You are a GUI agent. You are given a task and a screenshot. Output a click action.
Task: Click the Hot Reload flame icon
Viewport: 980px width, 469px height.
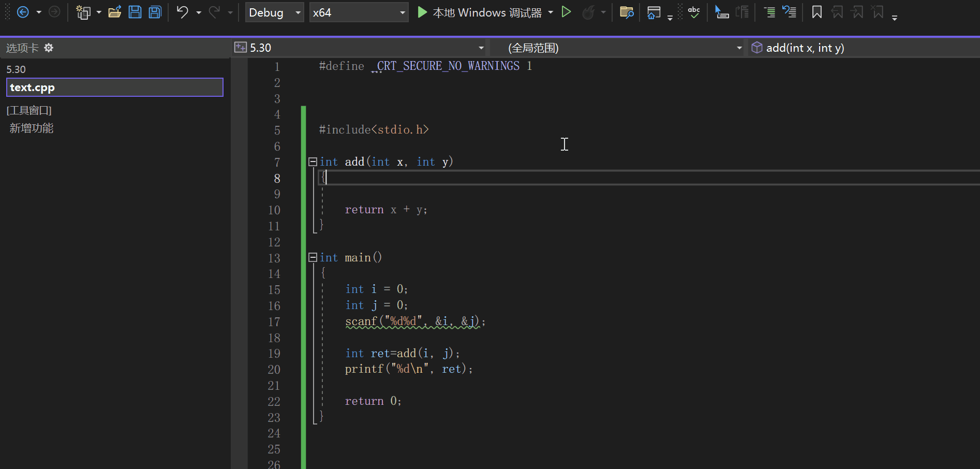tap(588, 12)
